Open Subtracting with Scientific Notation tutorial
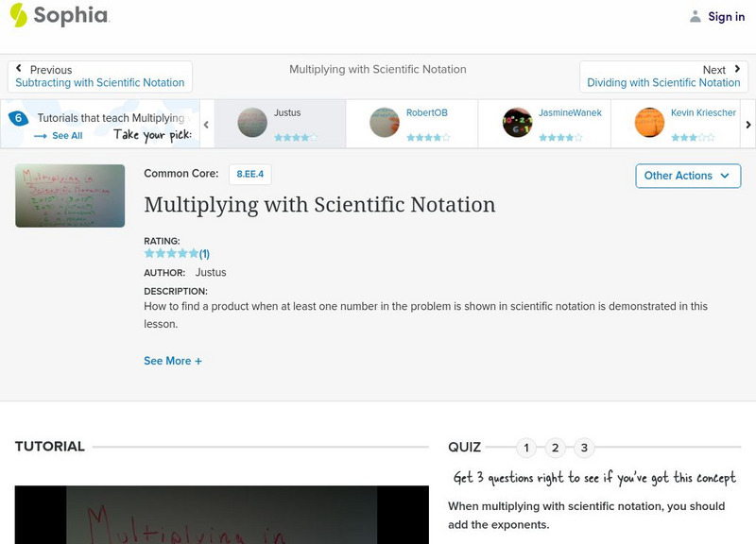The height and width of the screenshot is (544, 756). tap(98, 82)
